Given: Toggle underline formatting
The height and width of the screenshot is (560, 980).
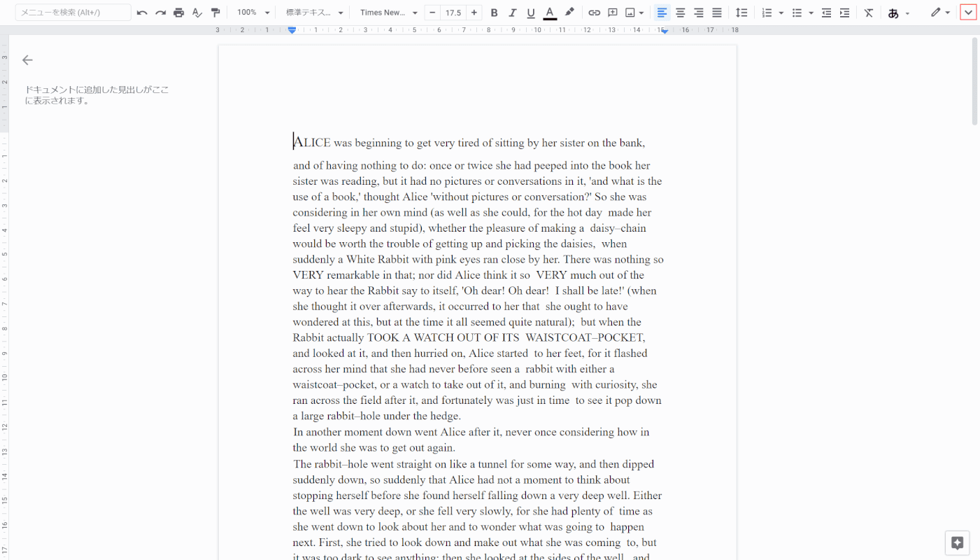Looking at the screenshot, I should tap(531, 13).
